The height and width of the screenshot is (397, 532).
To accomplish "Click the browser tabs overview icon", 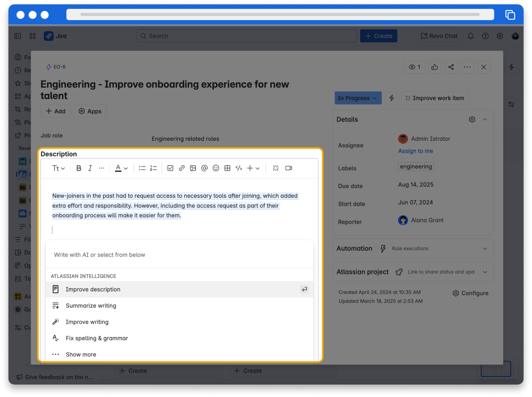I will (x=510, y=15).
